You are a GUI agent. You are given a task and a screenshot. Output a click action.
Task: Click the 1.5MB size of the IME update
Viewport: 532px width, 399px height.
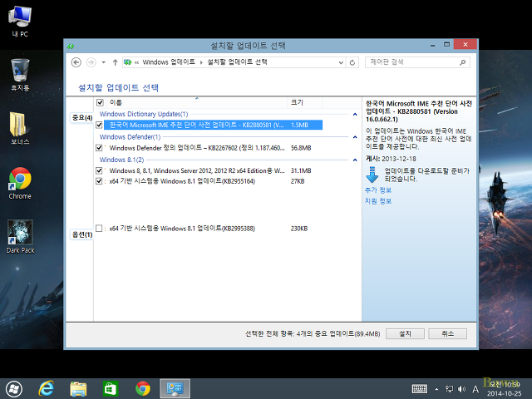point(299,125)
